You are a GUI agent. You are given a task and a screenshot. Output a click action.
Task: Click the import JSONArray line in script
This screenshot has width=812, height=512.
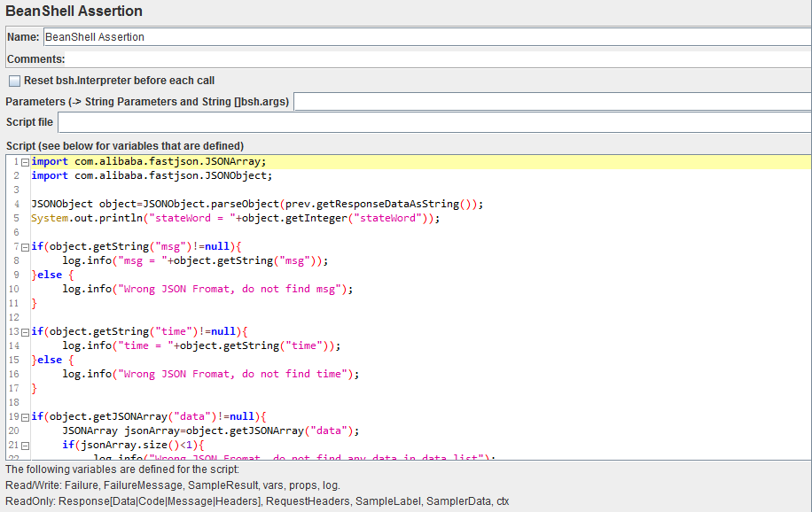(149, 161)
